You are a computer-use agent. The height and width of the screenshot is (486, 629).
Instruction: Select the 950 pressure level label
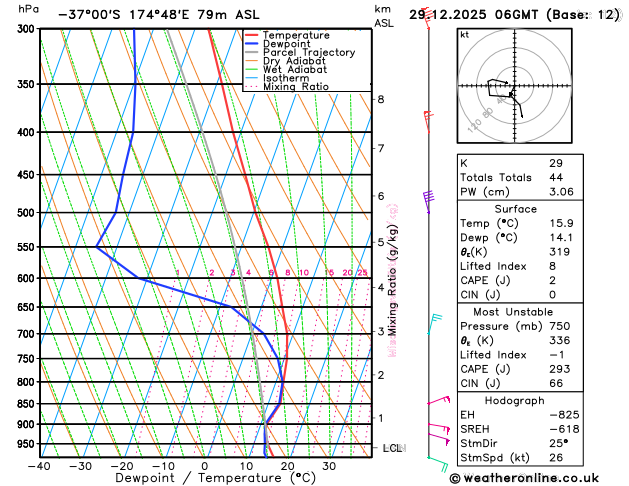28,444
